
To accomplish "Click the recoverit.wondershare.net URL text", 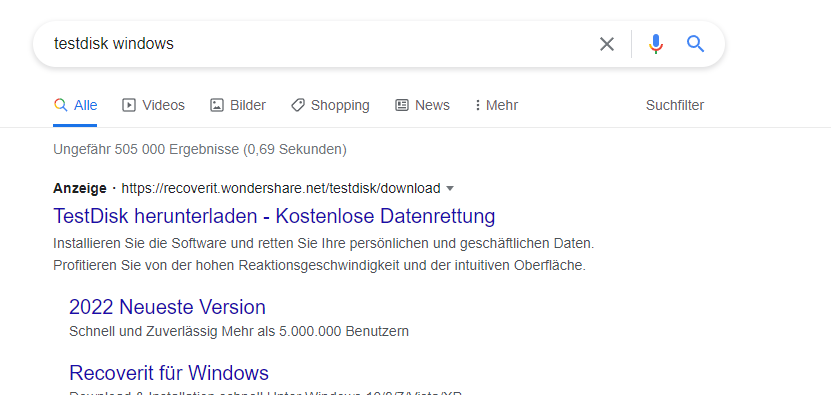I will [281, 188].
